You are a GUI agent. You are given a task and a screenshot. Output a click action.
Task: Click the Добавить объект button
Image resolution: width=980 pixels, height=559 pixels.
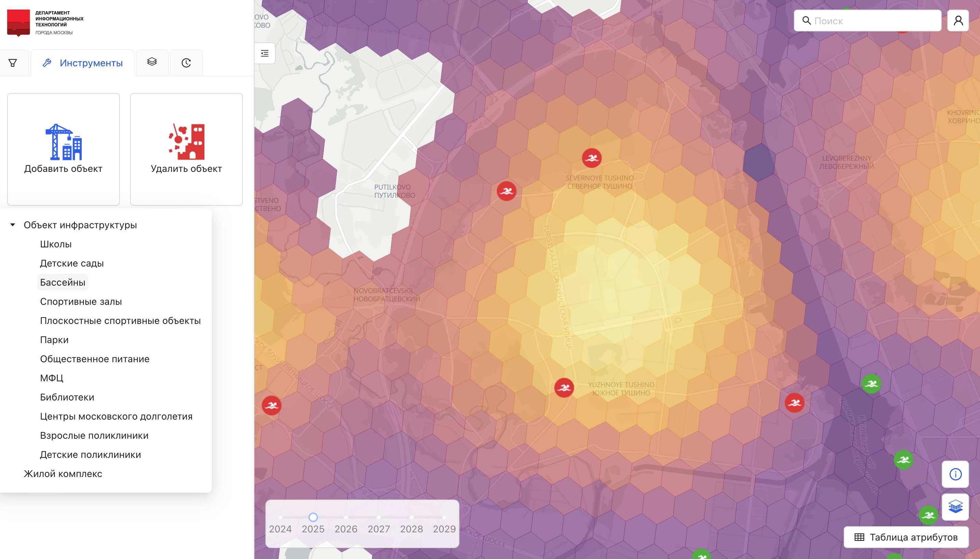[x=63, y=149]
